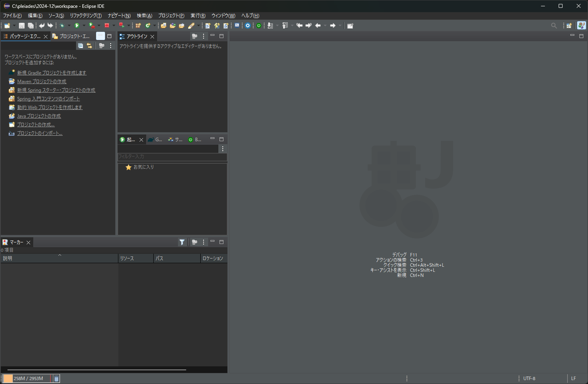Click the Relaunch icon with red square and arrow
The width and height of the screenshot is (588, 384).
[122, 25]
